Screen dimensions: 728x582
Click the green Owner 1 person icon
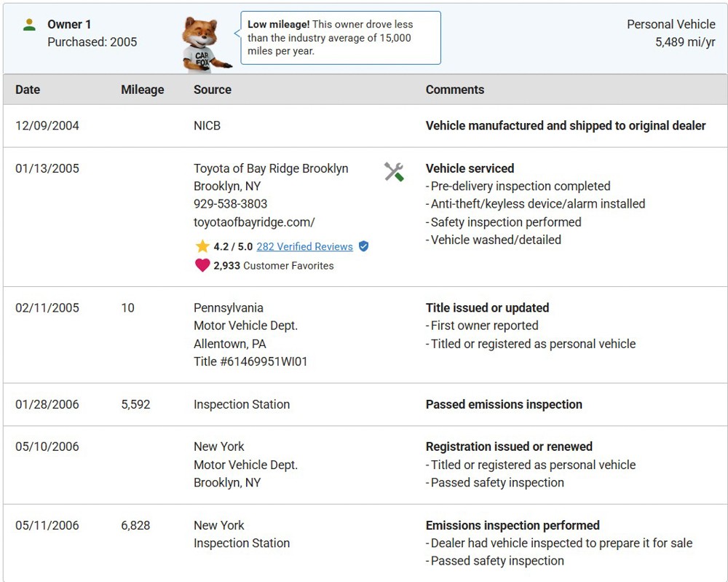(29, 25)
